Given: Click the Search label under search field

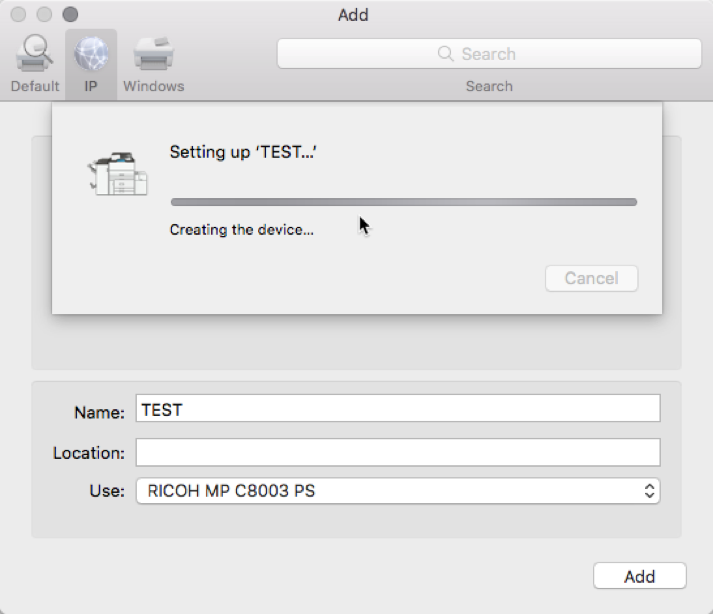Looking at the screenshot, I should coord(489,86).
